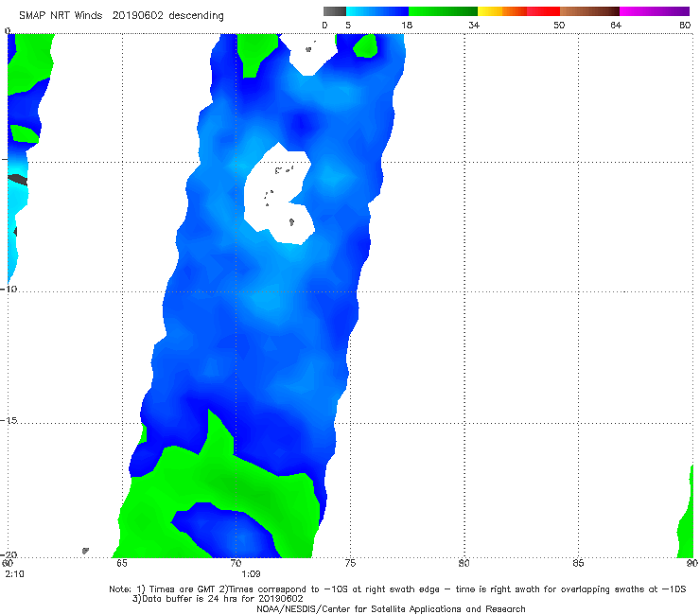The image size is (700, 615).
Task: Click the latitude axis label '-10'
Action: coord(9,289)
